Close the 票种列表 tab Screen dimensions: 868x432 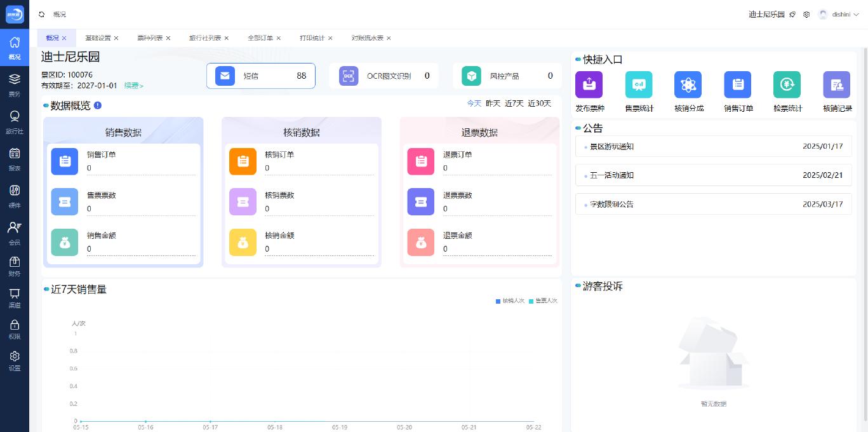[x=168, y=38]
